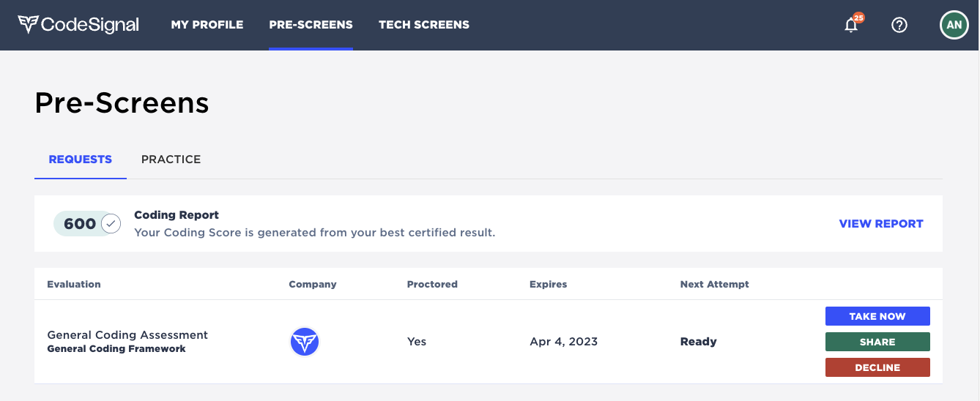The image size is (980, 401).
Task: Click the certified checkmark beside score 600
Action: [x=111, y=224]
